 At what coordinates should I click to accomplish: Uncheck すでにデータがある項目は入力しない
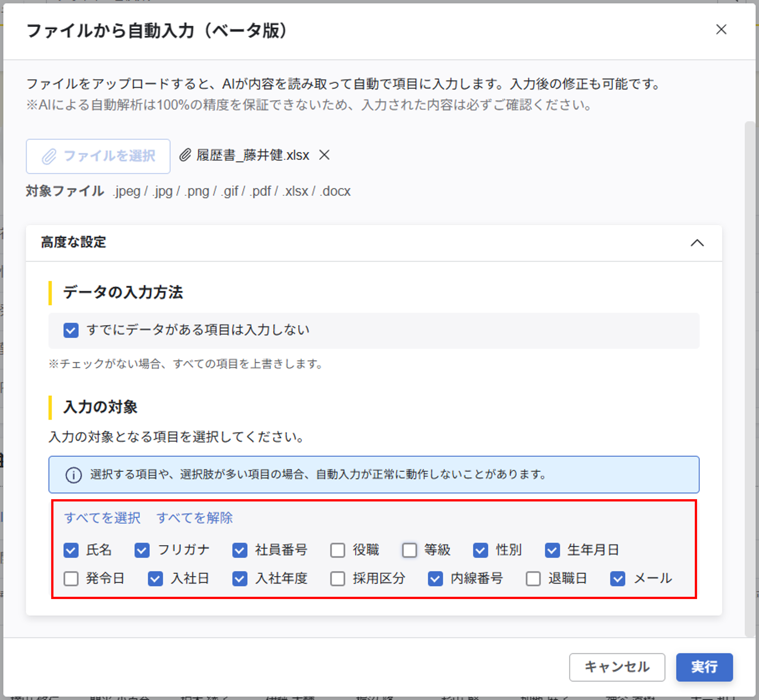pyautogui.click(x=71, y=330)
